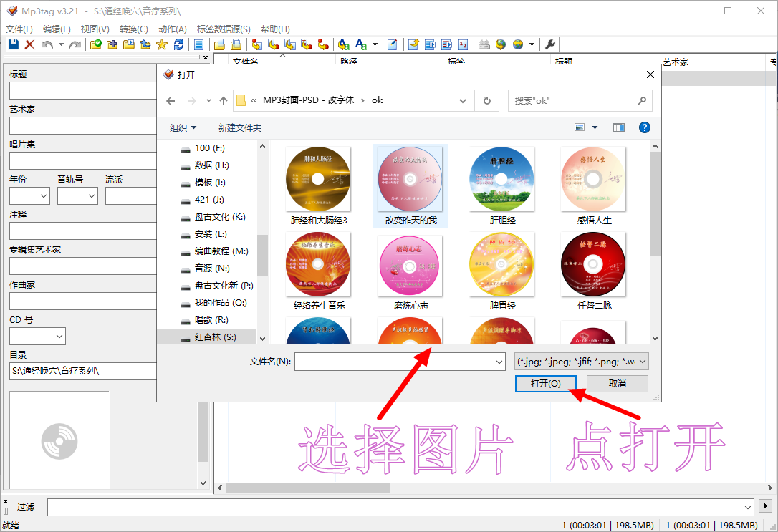Open the 转换(C) menu
Screen dimensions: 778x532
133,29
